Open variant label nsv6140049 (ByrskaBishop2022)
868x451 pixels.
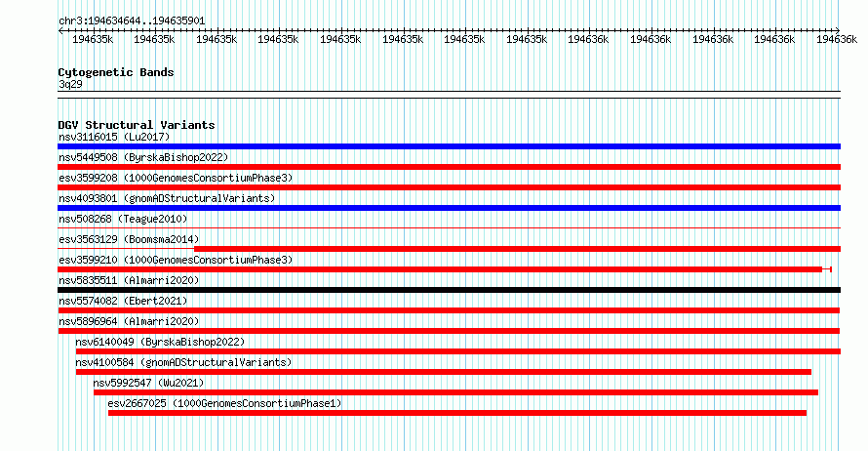pos(160,342)
